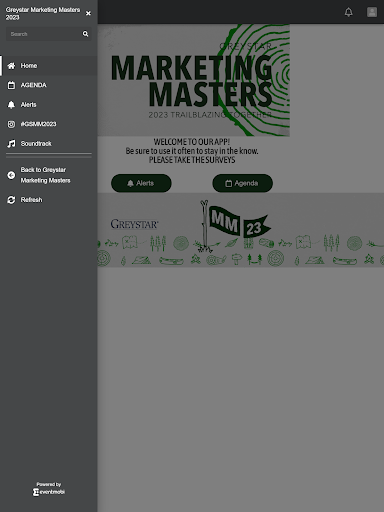Click the Powered by eventmobi logo
Screen dimensions: 384x512
point(49,489)
